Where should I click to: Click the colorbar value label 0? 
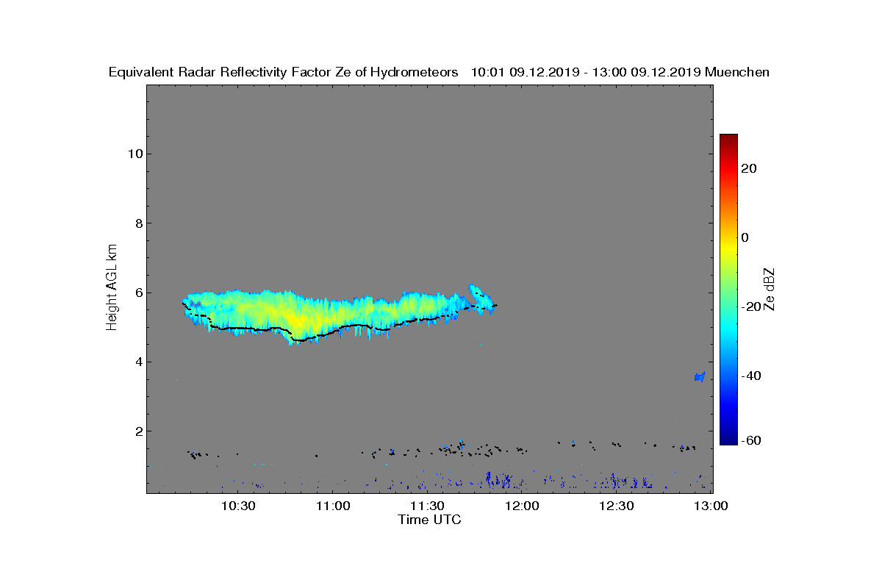(x=746, y=237)
